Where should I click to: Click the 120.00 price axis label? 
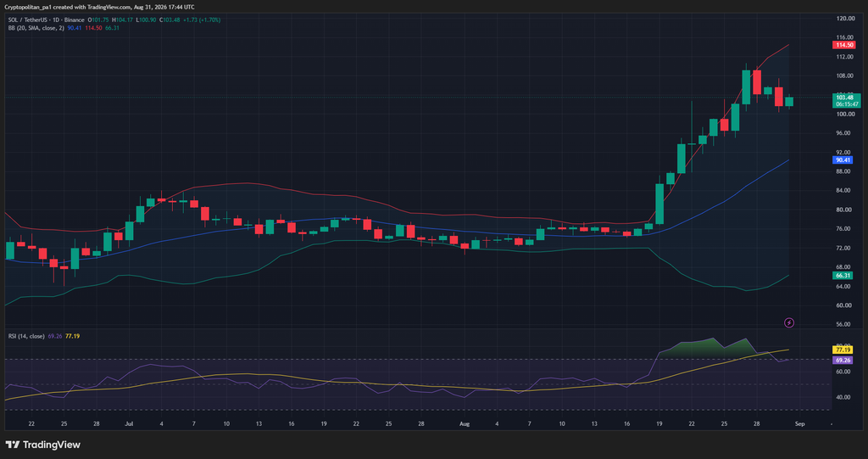tap(846, 19)
